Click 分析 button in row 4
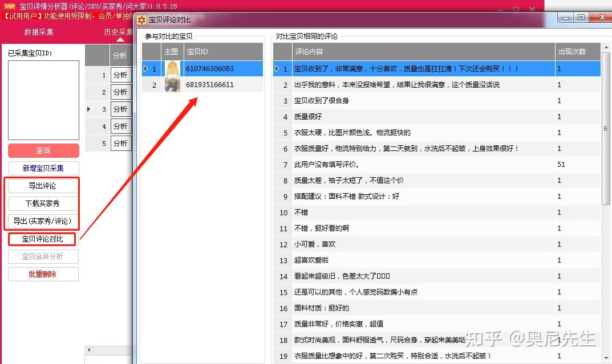This screenshot has height=364, width=612. coord(120,126)
